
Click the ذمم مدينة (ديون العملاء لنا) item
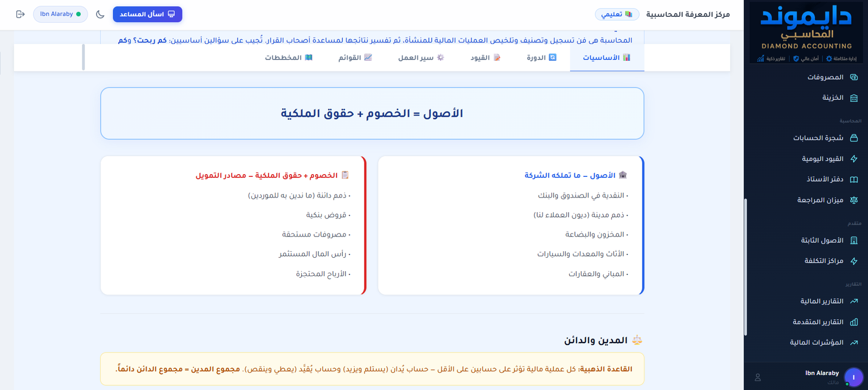[x=580, y=215]
